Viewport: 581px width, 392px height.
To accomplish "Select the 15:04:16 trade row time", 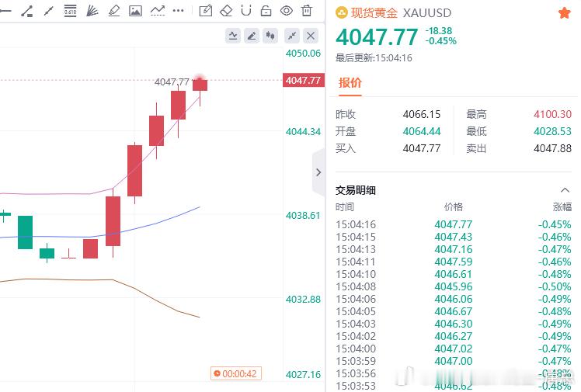I will [356, 224].
